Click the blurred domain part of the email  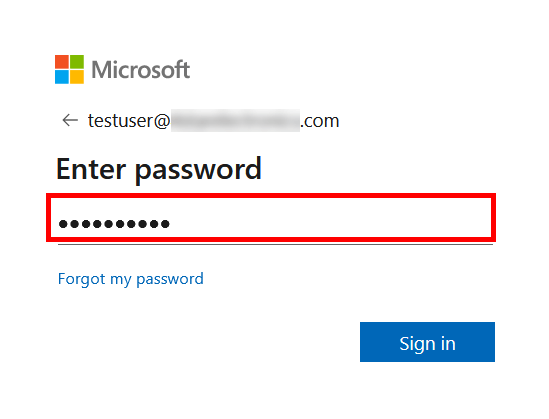point(235,120)
